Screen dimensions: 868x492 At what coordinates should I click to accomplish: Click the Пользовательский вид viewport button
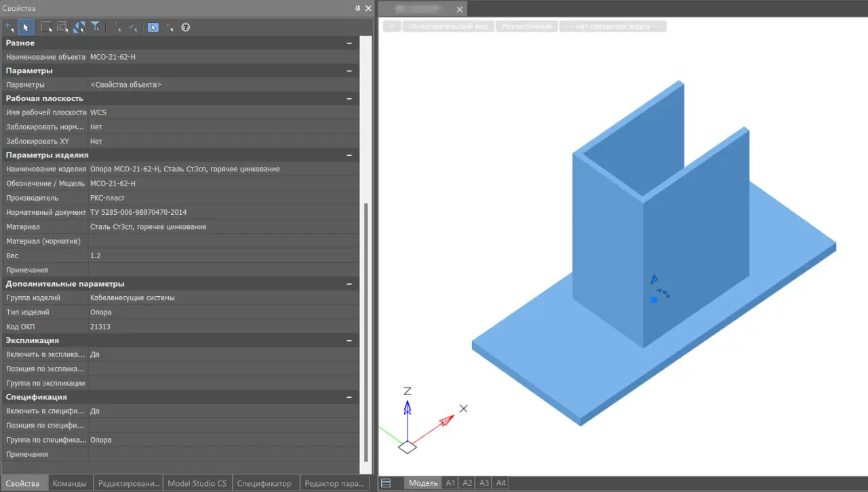pyautogui.click(x=448, y=26)
